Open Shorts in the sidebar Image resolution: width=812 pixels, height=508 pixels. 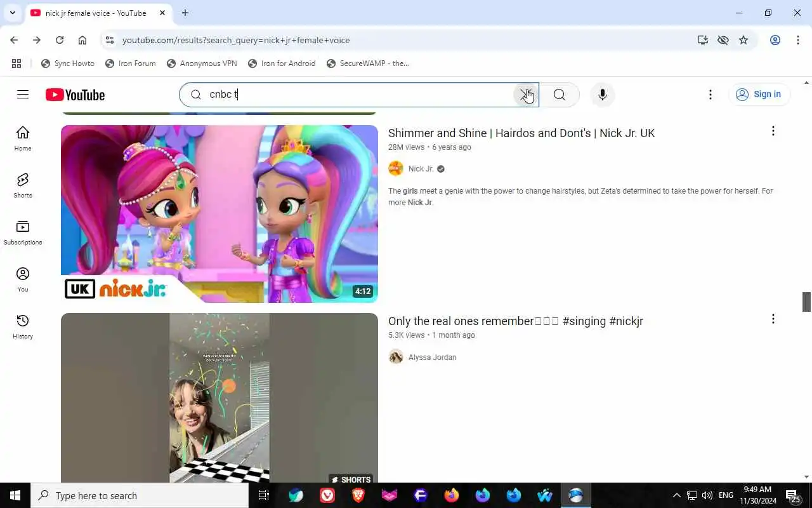tap(23, 185)
